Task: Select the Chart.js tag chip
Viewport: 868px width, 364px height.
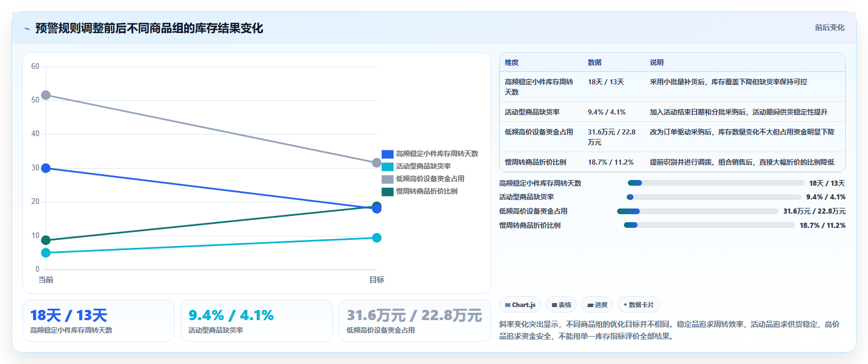Action: (520, 305)
